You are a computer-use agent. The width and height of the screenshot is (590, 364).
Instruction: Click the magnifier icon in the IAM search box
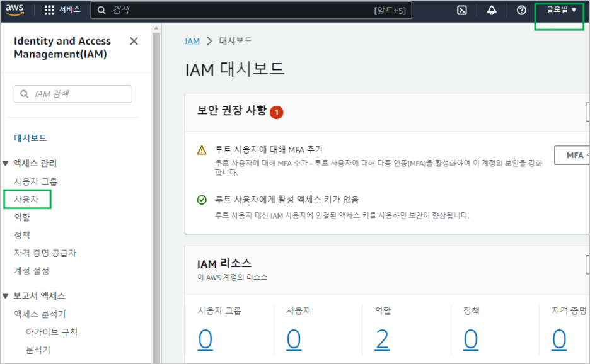(x=24, y=94)
